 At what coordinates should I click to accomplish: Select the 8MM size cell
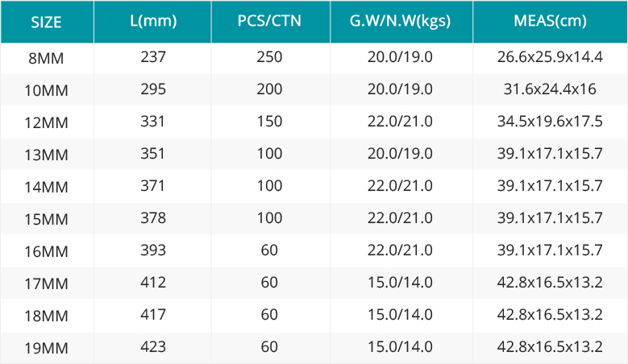[46, 59]
